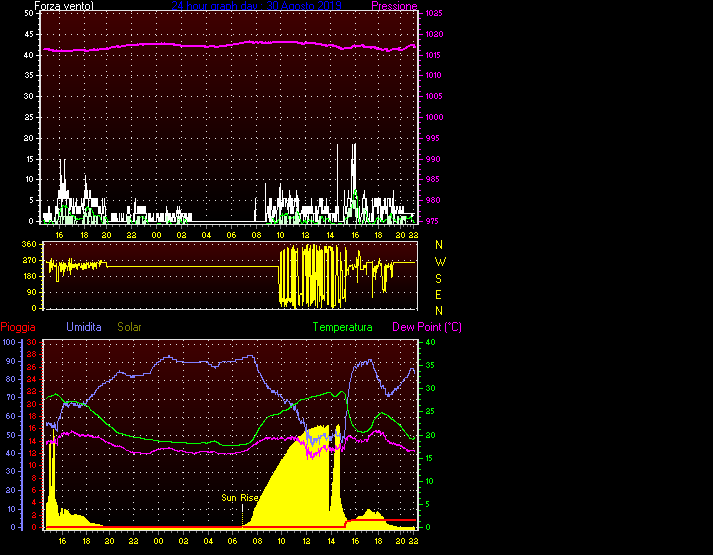Click green temperature axis value 35
The width and height of the screenshot is (713, 555).
click(430, 365)
